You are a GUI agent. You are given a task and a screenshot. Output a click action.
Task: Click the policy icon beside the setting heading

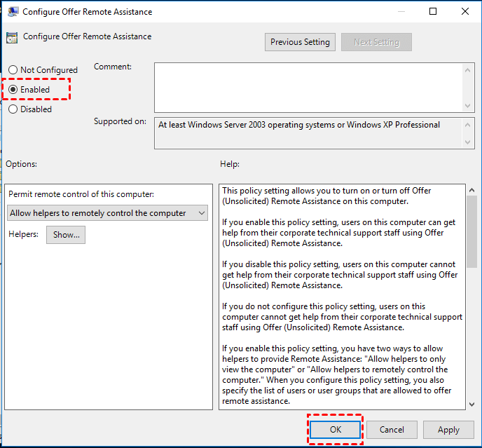pos(13,38)
